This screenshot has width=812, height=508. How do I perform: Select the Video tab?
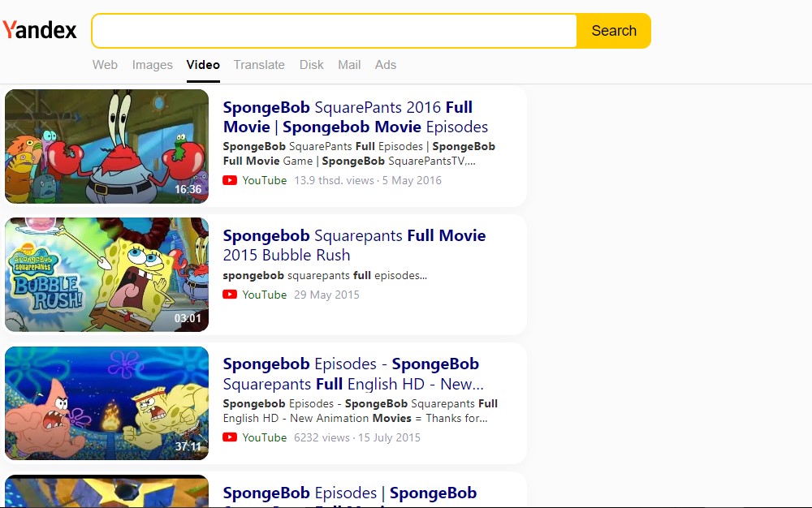[x=202, y=65]
